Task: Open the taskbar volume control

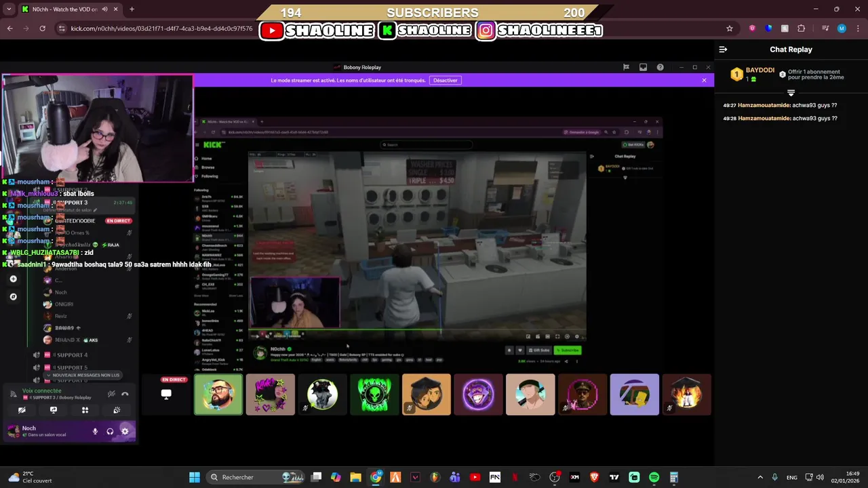Action: 820,477
